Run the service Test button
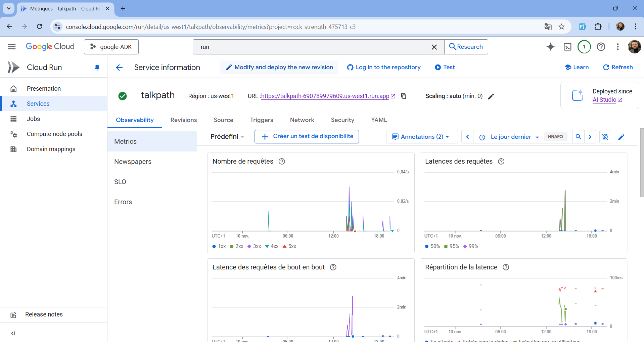Viewport: 644px width, 342px height. (445, 67)
